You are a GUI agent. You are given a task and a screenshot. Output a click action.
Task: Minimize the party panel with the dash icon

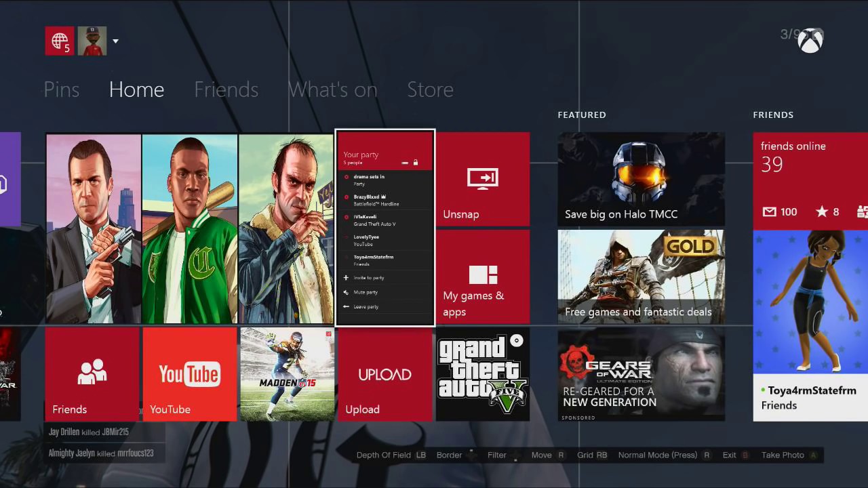(405, 163)
